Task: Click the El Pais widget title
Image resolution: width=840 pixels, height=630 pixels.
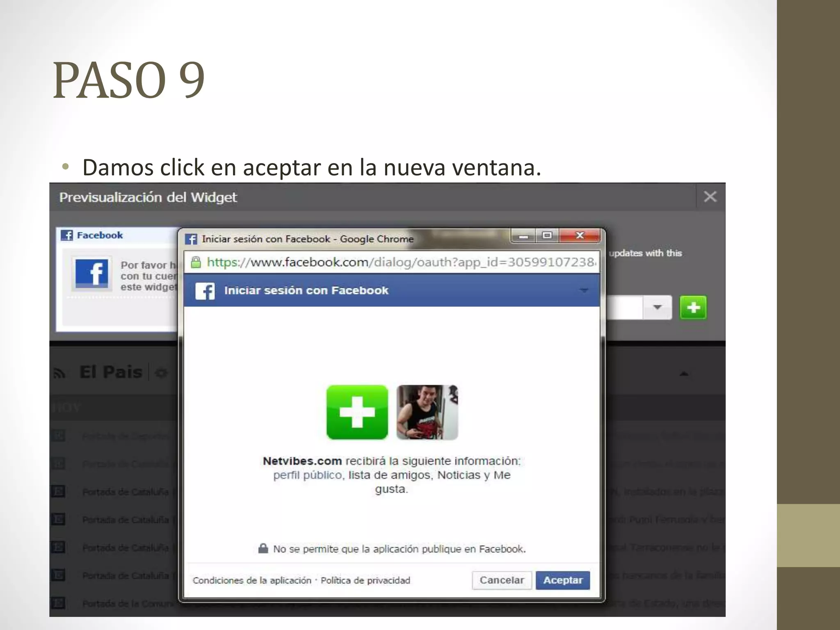Action: 111,372
